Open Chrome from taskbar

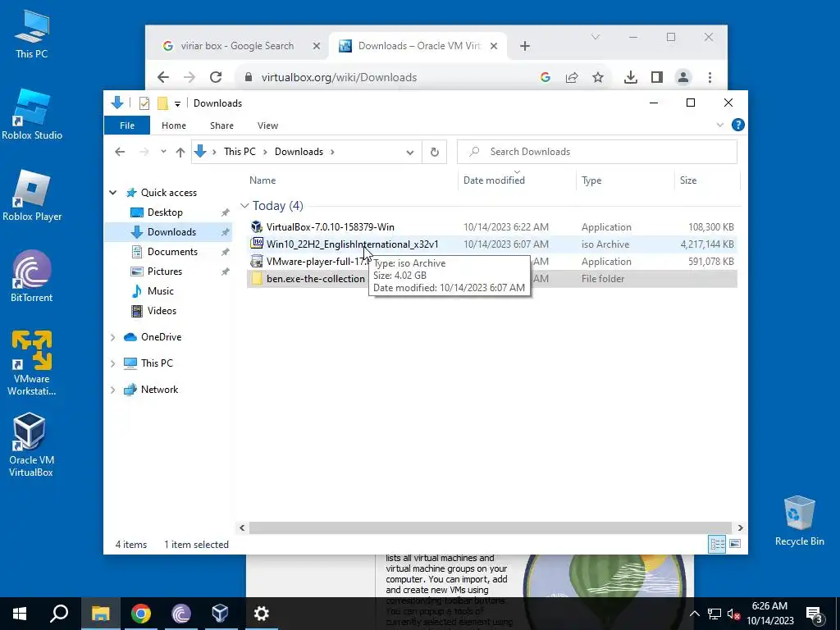tap(141, 614)
